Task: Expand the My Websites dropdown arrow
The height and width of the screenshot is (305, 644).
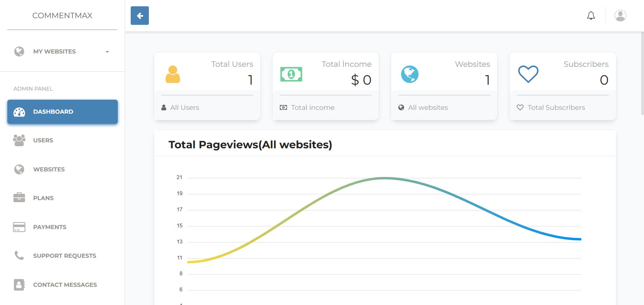Action: (x=107, y=52)
